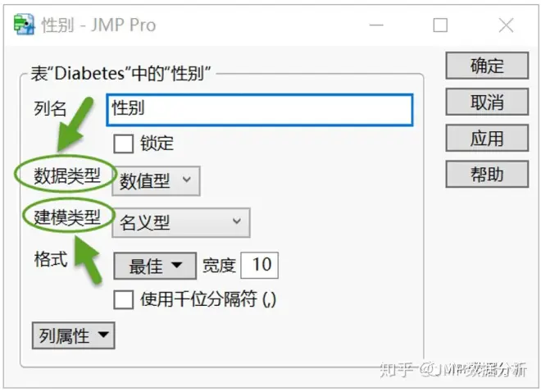
Task: Minimize the 性别 - JMP Pro window
Action: 376,25
